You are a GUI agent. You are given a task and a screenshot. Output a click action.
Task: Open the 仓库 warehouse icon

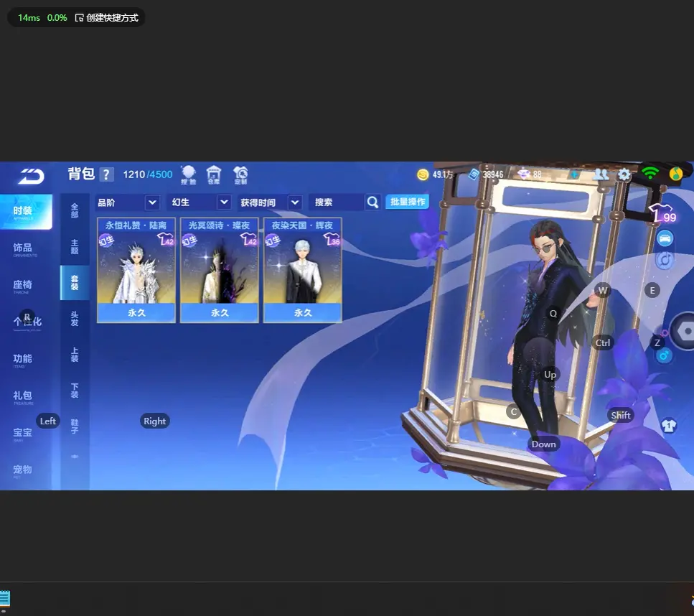pyautogui.click(x=214, y=175)
